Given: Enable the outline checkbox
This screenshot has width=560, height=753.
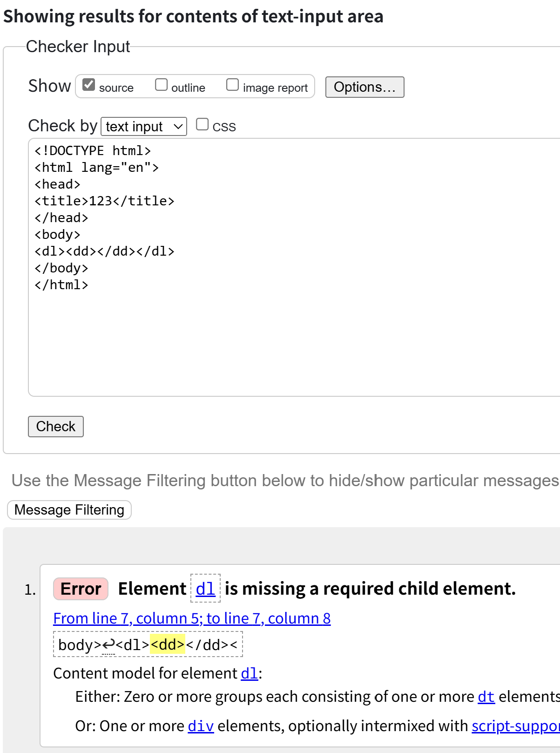Looking at the screenshot, I should [x=161, y=85].
